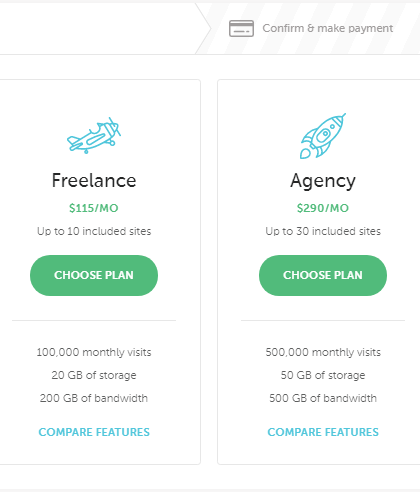
Task: Click '200 GB of bandwidth' text
Action: coord(94,398)
